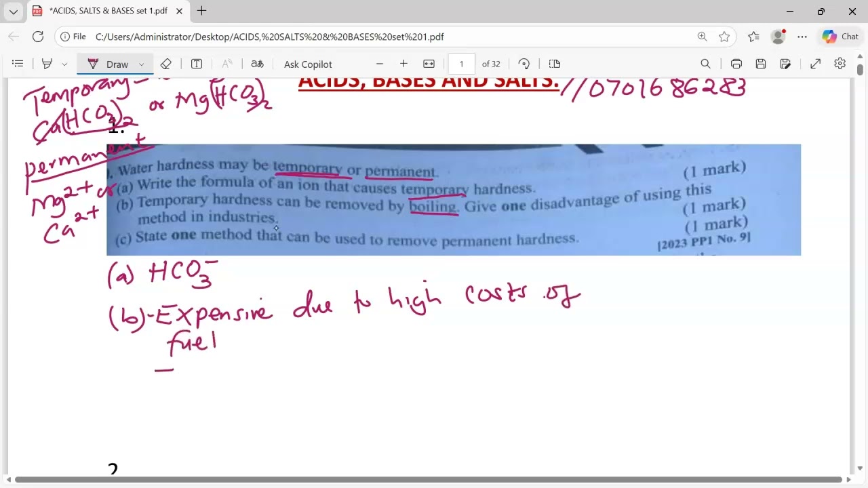Toggle the Draw tool

tap(108, 64)
